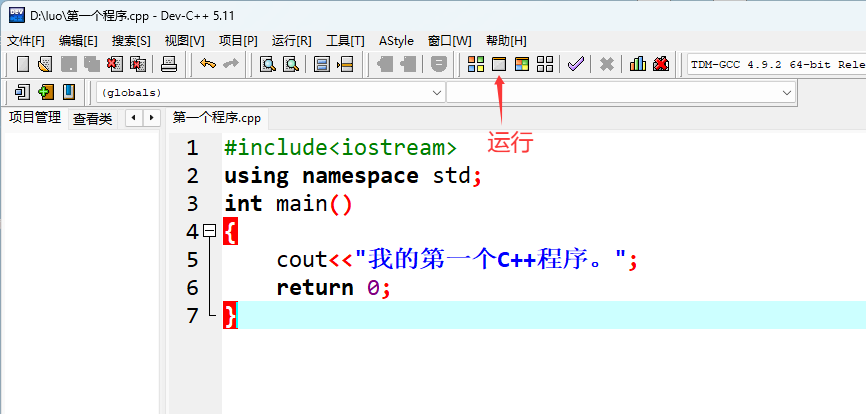Click the purple checkmark Syntax Check icon
866x414 pixels.
coord(575,65)
